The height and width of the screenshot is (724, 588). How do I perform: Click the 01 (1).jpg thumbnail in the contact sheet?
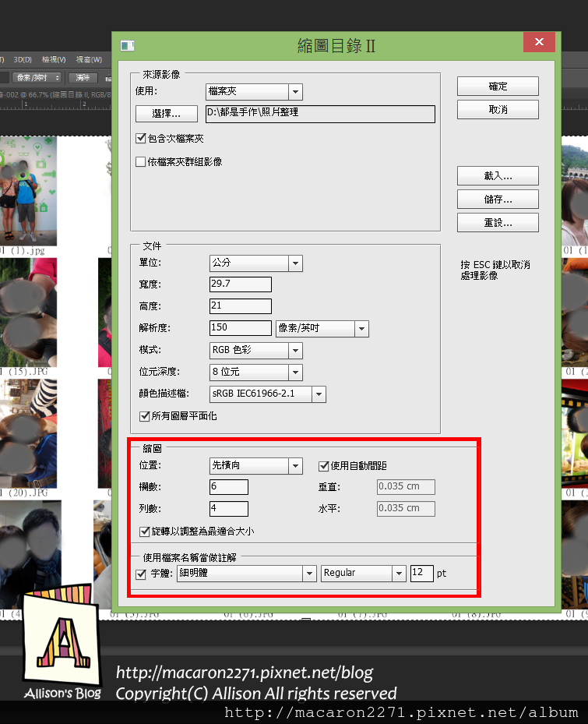[x=28, y=191]
